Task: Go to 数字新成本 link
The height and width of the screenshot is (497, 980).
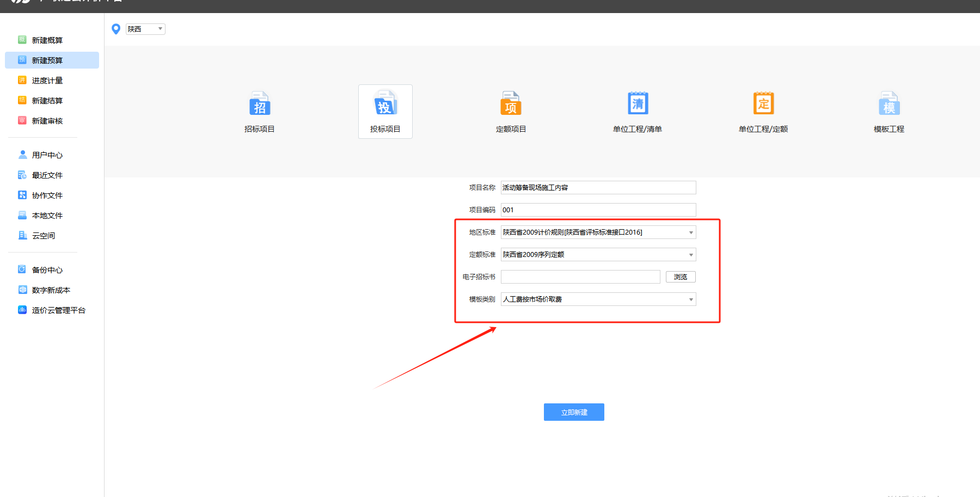Action: (51, 290)
